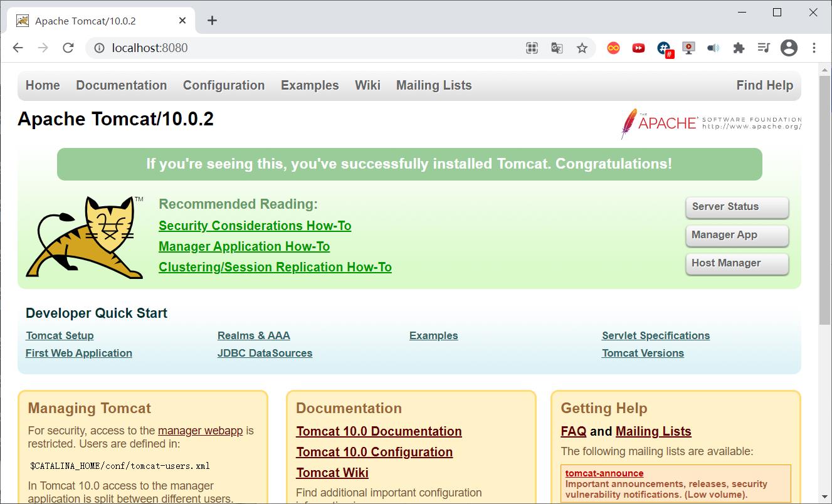Open the Tomcat Versions link

click(643, 353)
